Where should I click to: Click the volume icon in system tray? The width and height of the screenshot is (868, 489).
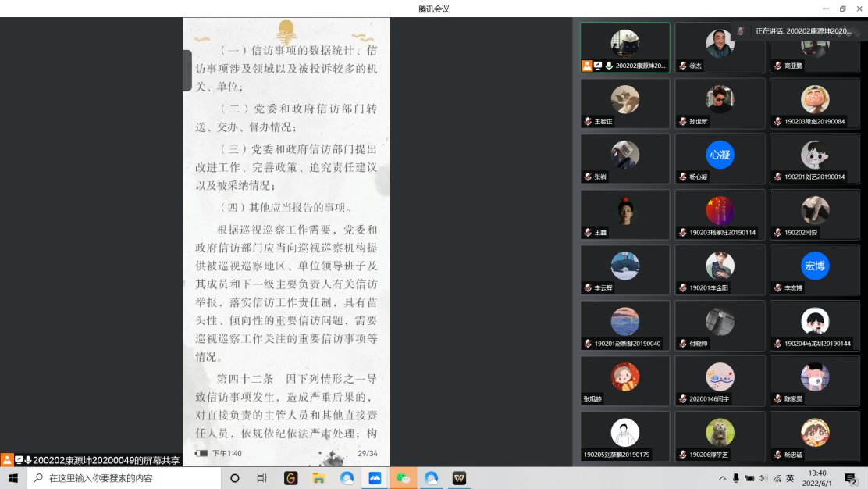[x=763, y=478]
